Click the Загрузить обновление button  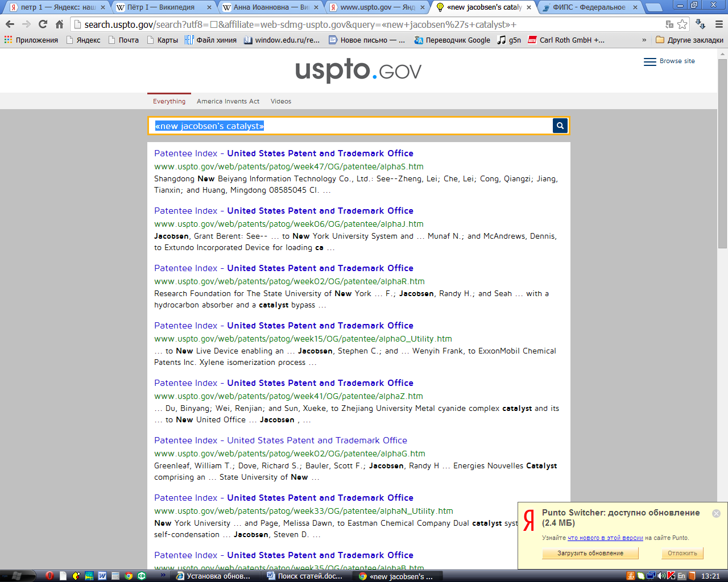click(x=590, y=553)
